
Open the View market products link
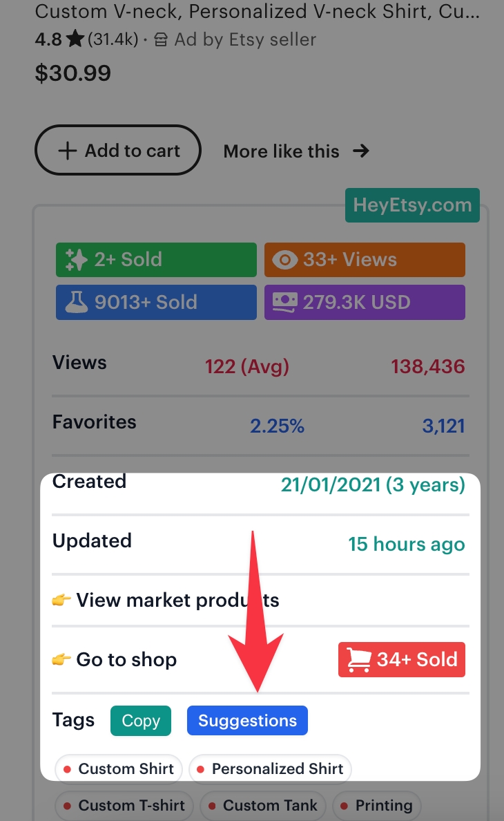pos(177,600)
